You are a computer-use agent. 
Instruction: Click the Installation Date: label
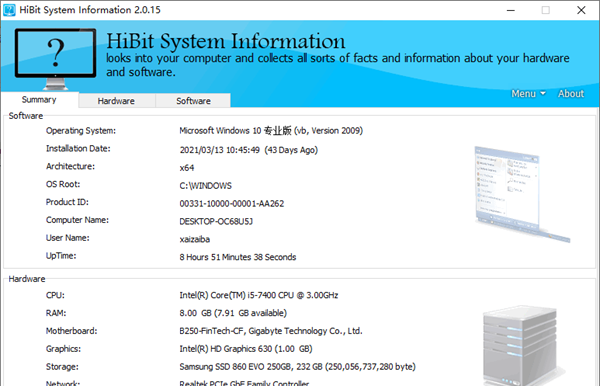click(78, 148)
